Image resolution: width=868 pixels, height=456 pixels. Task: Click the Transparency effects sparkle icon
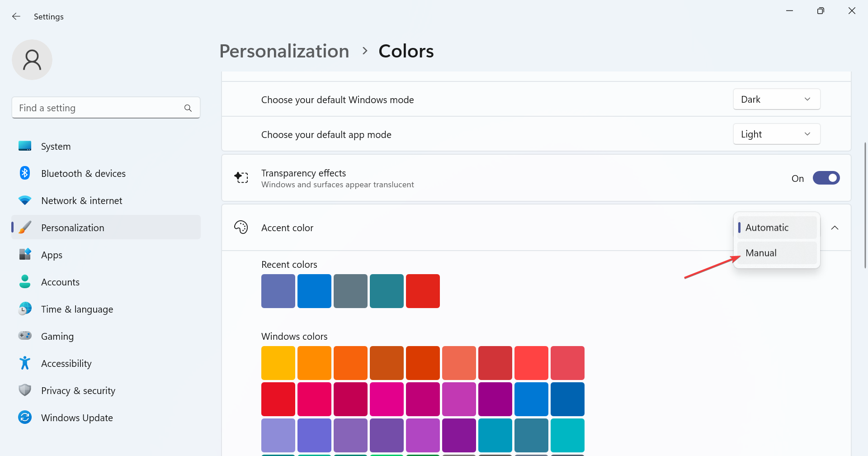(x=241, y=177)
